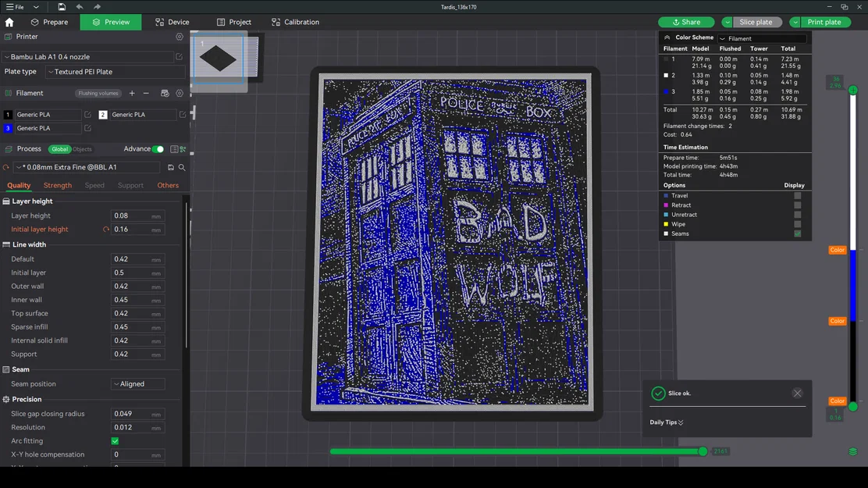868x488 pixels.
Task: Collapse the color scheme panel arrow
Action: 667,37
